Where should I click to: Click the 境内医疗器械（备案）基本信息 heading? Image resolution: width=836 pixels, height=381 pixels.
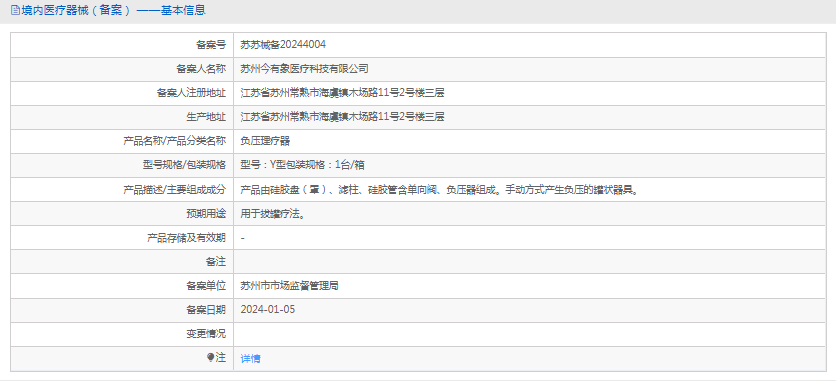pos(112,10)
